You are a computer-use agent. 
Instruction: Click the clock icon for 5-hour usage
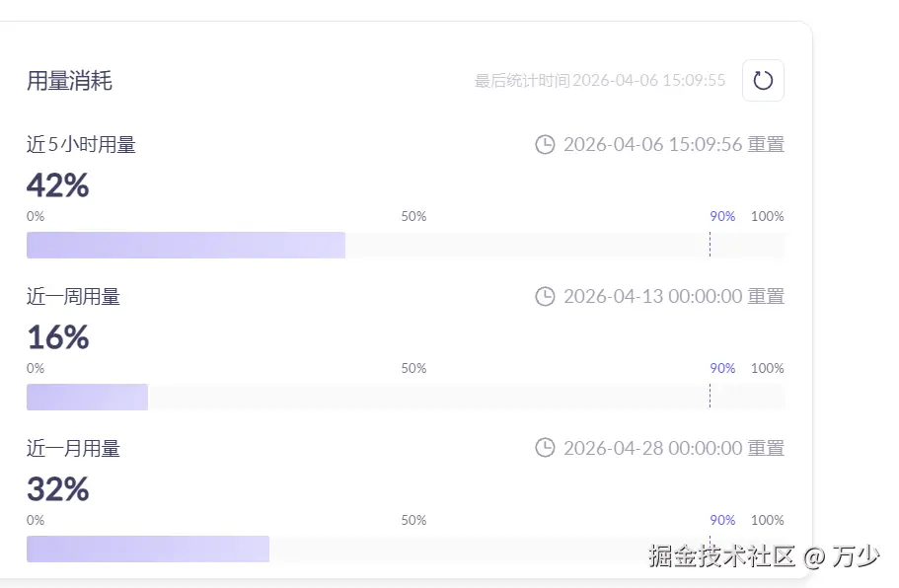click(545, 145)
